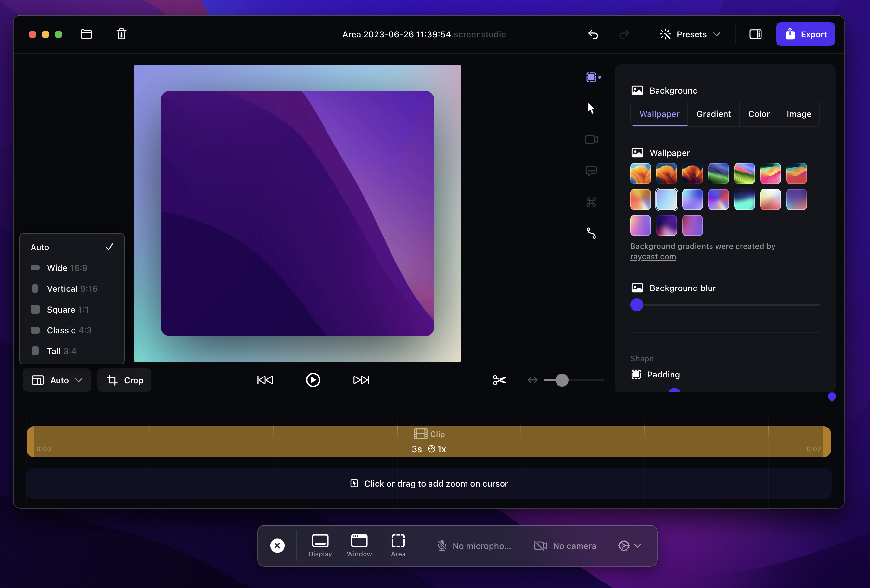The height and width of the screenshot is (588, 870).
Task: Open the Presets dropdown
Action: click(x=691, y=34)
